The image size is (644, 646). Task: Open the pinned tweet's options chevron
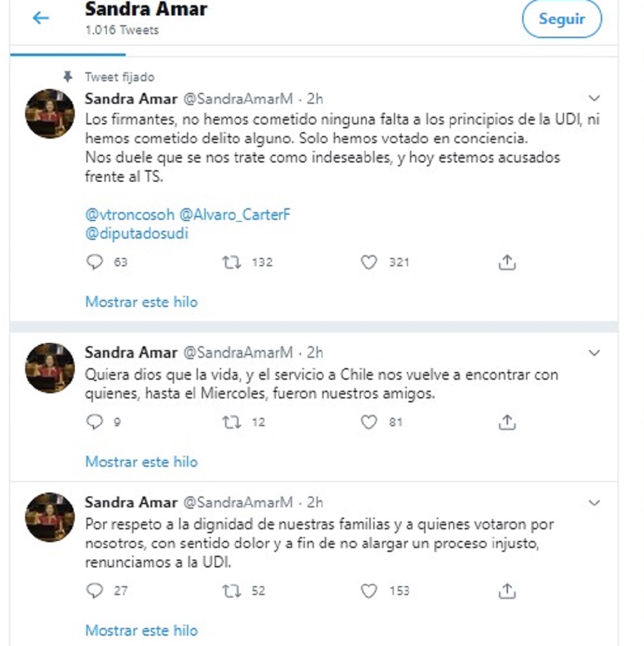coord(594,99)
